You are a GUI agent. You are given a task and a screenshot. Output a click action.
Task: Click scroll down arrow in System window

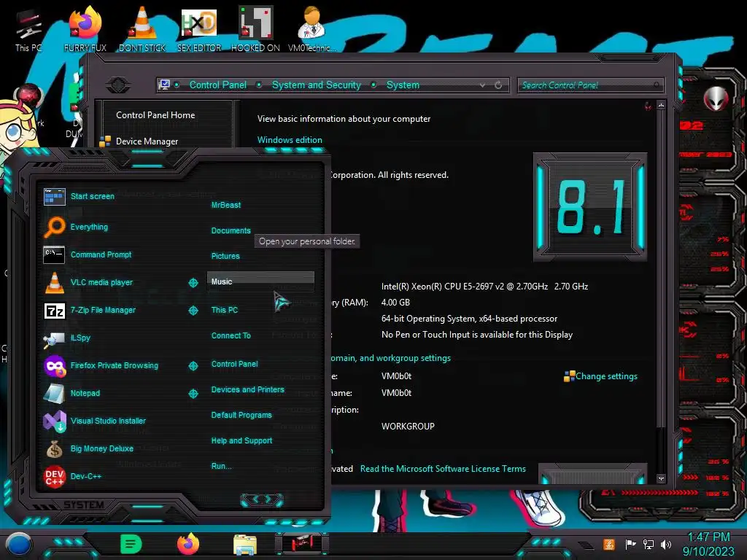[661, 478]
